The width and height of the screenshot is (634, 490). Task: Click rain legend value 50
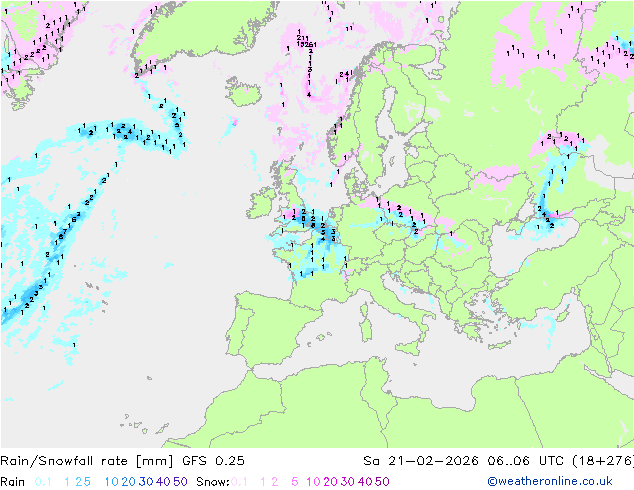click(180, 482)
